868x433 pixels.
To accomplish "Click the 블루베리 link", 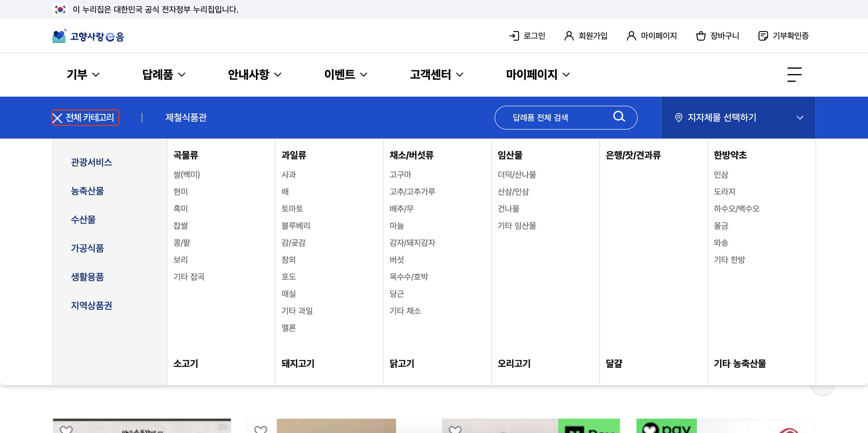I will (x=296, y=225).
